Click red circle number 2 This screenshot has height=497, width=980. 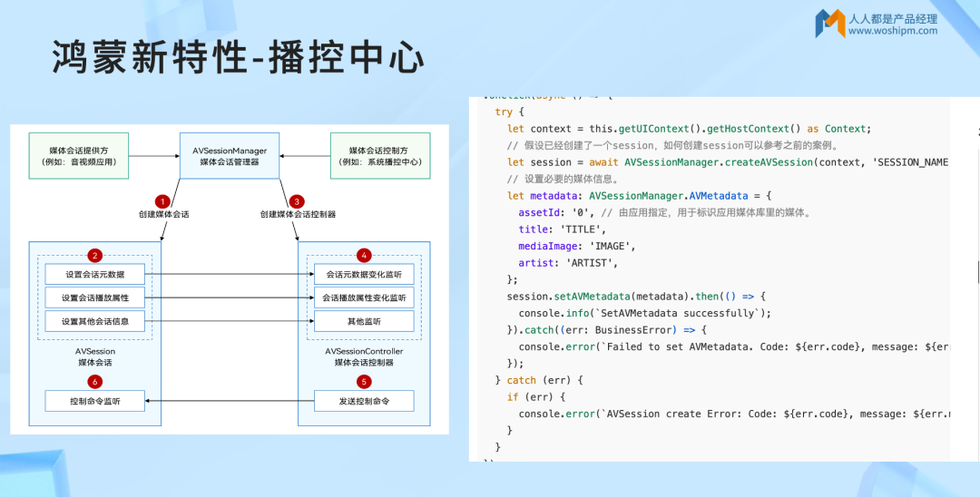[94, 256]
